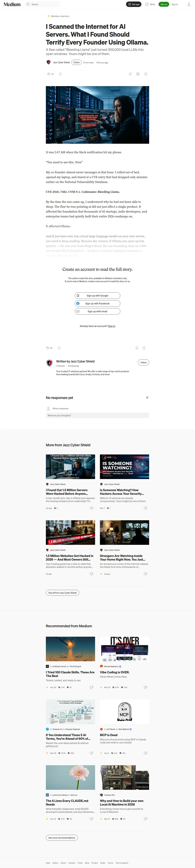Viewport: 195px width, 868px height.
Task: Click 'See all from Jazz Cyber Shield'
Action: click(62, 593)
